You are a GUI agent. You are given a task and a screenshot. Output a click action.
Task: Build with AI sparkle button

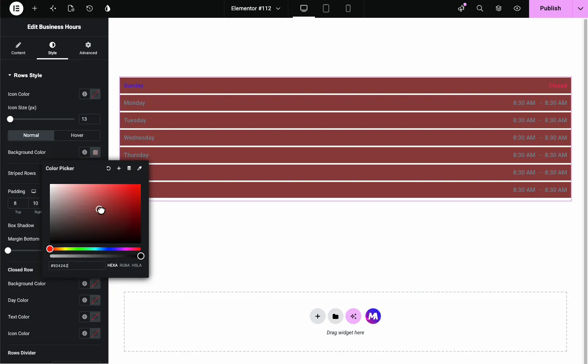coord(353,316)
